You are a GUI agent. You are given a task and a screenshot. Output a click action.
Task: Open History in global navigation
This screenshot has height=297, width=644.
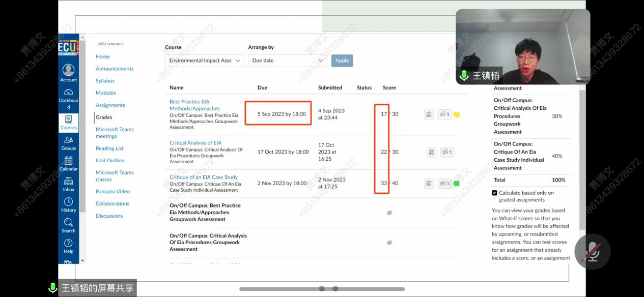[x=68, y=204]
